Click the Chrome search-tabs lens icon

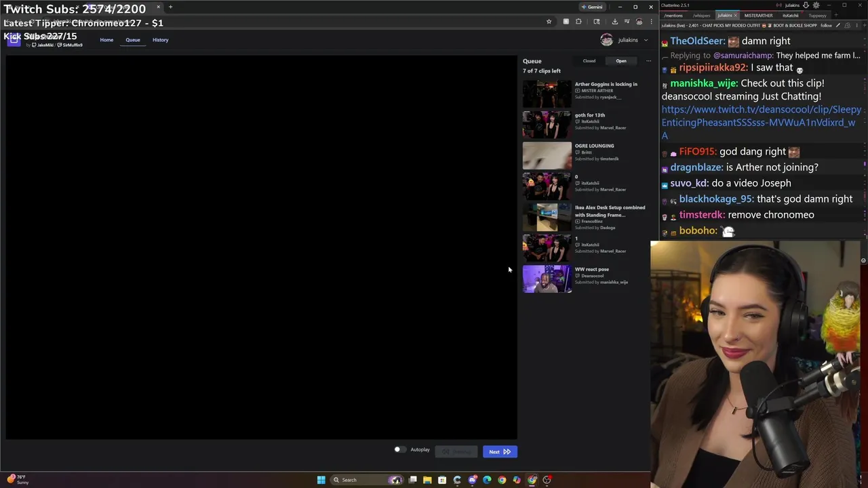[597, 22]
